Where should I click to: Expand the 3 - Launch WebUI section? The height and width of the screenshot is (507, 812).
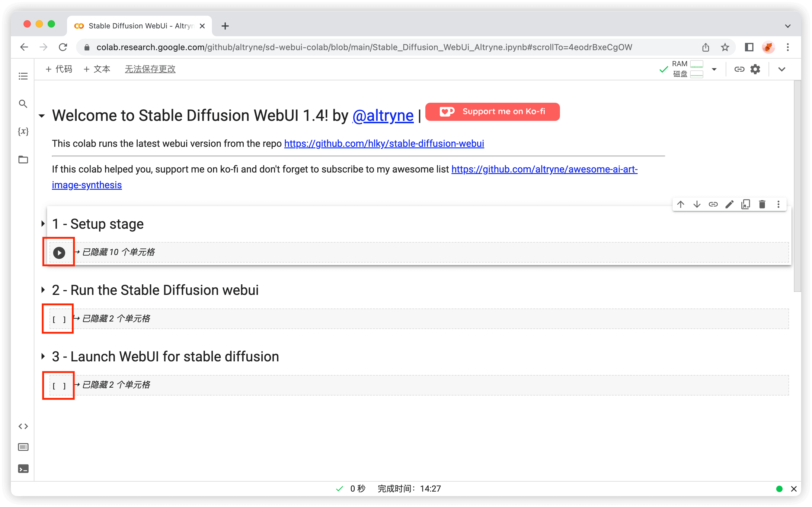[43, 356]
